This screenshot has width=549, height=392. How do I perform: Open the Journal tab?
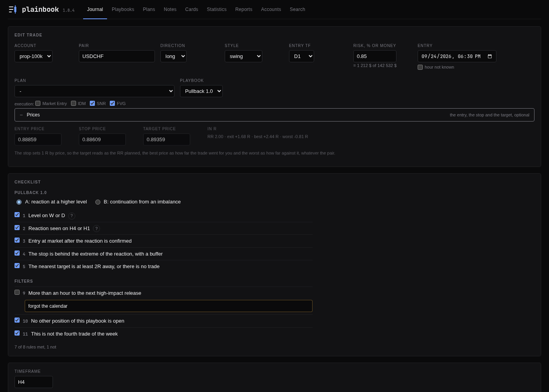pos(95,9)
